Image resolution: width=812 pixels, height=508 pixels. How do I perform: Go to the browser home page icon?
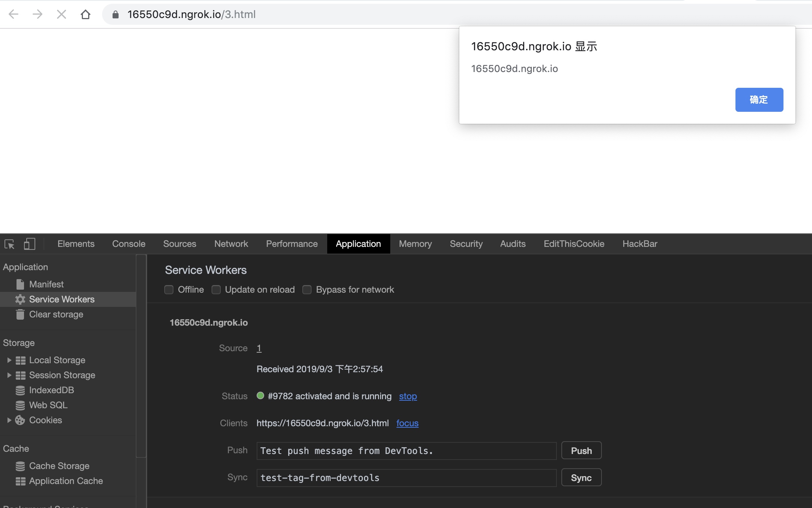[x=86, y=14]
